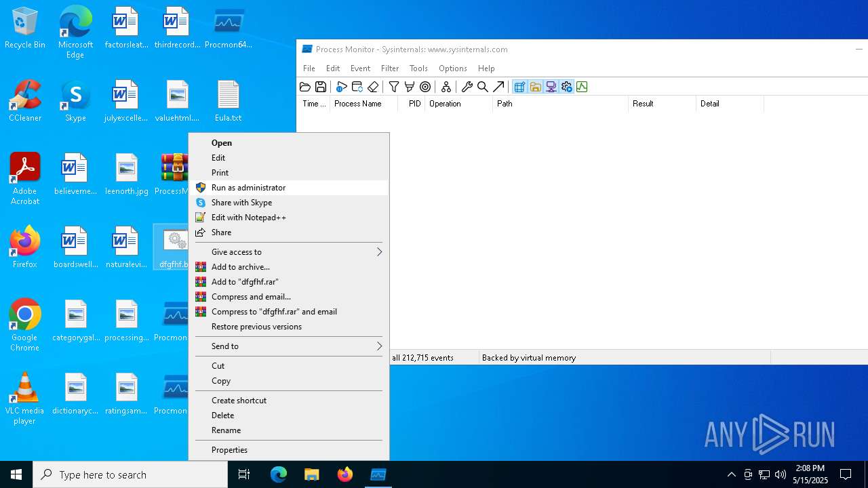This screenshot has width=868, height=488.
Task: Click the Result column header
Action: (663, 104)
